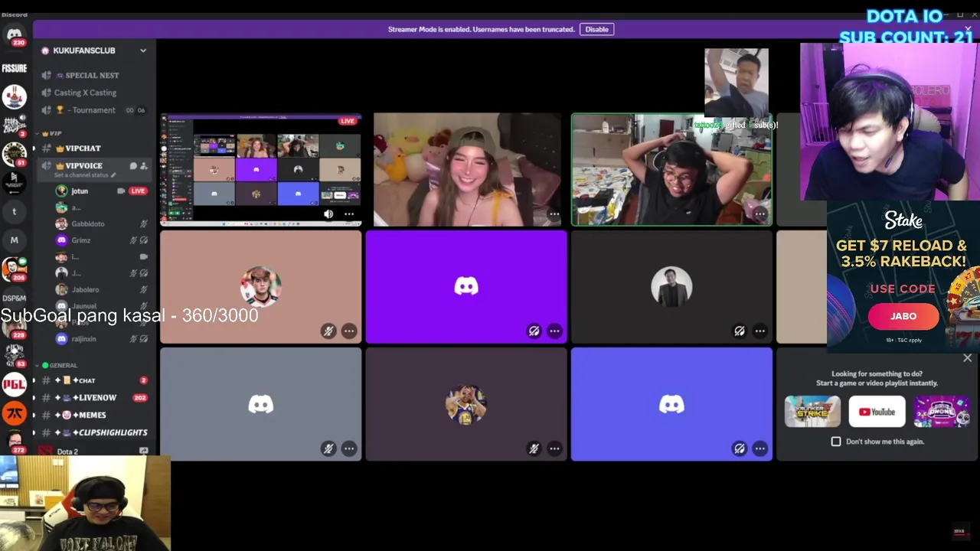This screenshot has height=551, width=980.
Task: Set a channel status for VIPVOICE
Action: pos(84,175)
